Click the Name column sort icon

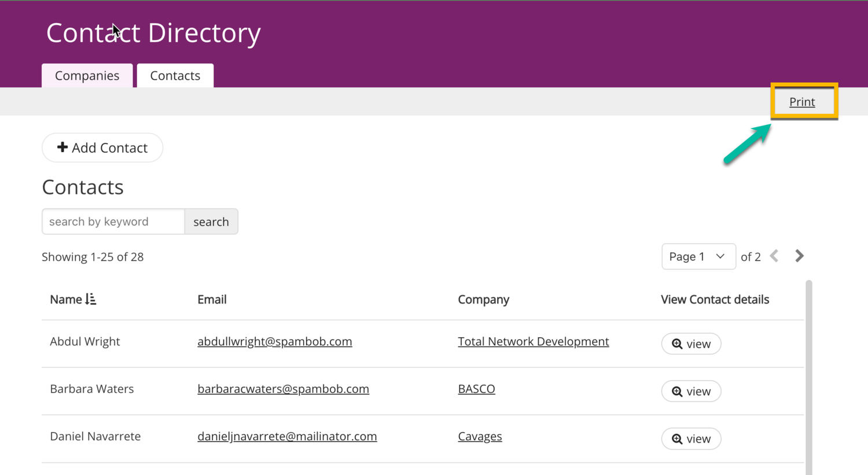[91, 299]
